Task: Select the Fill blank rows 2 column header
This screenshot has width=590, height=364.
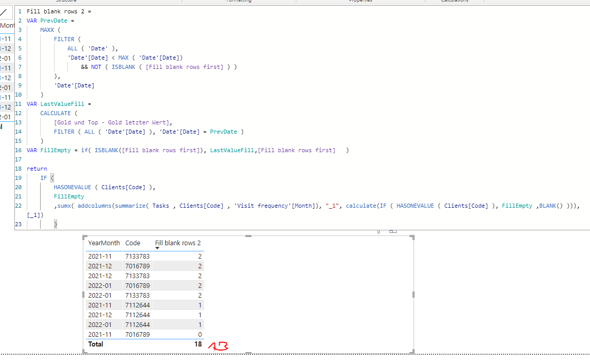Action: point(178,243)
